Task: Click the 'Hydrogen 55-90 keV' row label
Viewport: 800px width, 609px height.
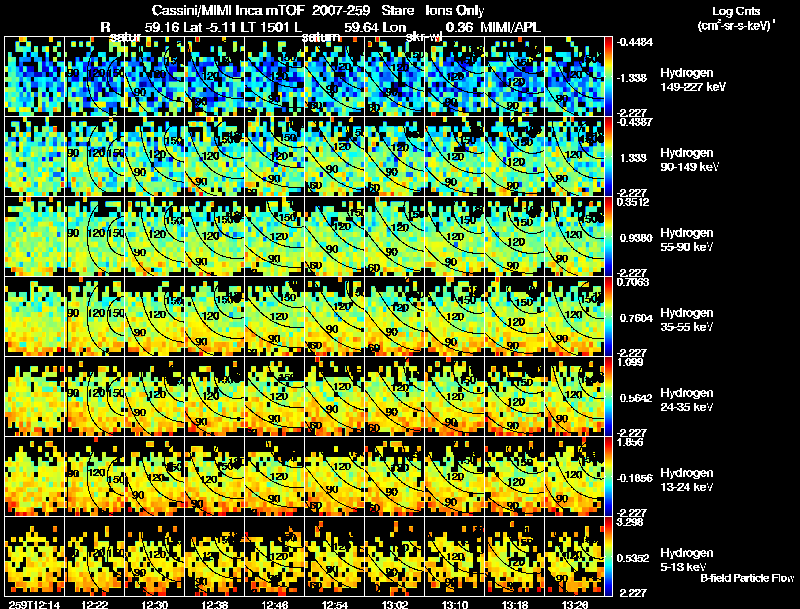Action: (687, 240)
